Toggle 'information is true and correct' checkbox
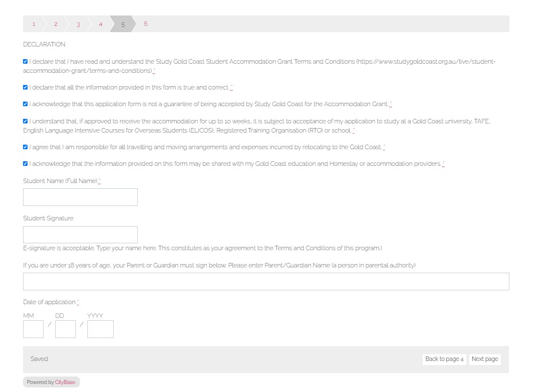The height and width of the screenshot is (392, 537). click(25, 87)
